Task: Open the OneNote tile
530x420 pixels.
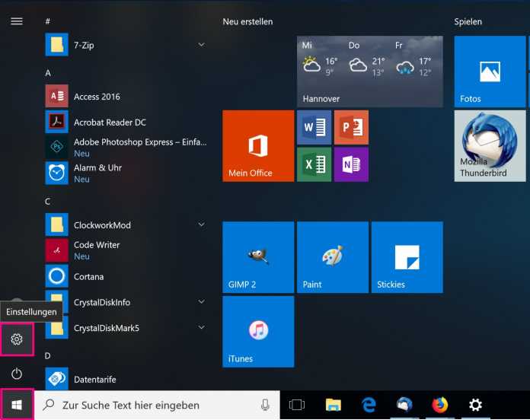Action: click(352, 165)
